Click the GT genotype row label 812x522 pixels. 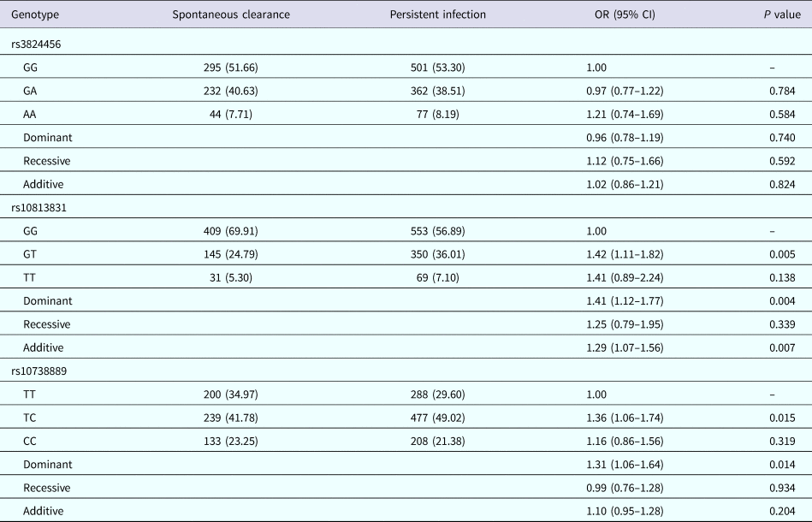tap(32, 254)
